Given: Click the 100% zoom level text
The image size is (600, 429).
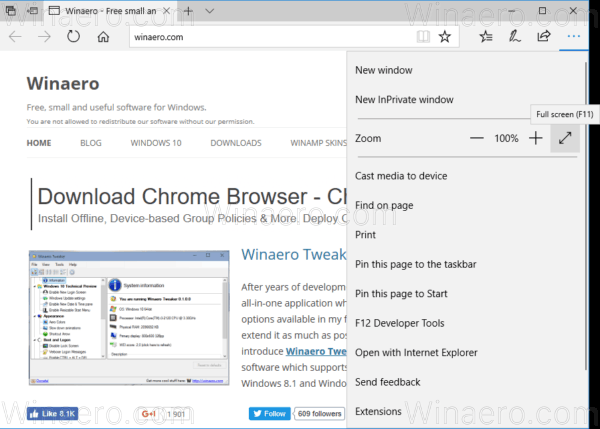Looking at the screenshot, I should pyautogui.click(x=506, y=138).
